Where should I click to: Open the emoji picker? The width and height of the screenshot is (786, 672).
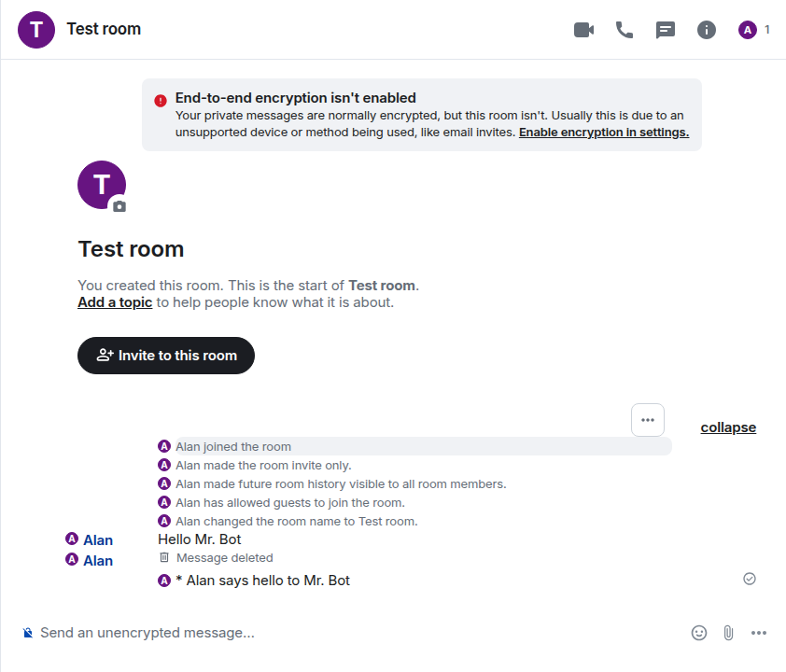[699, 633]
